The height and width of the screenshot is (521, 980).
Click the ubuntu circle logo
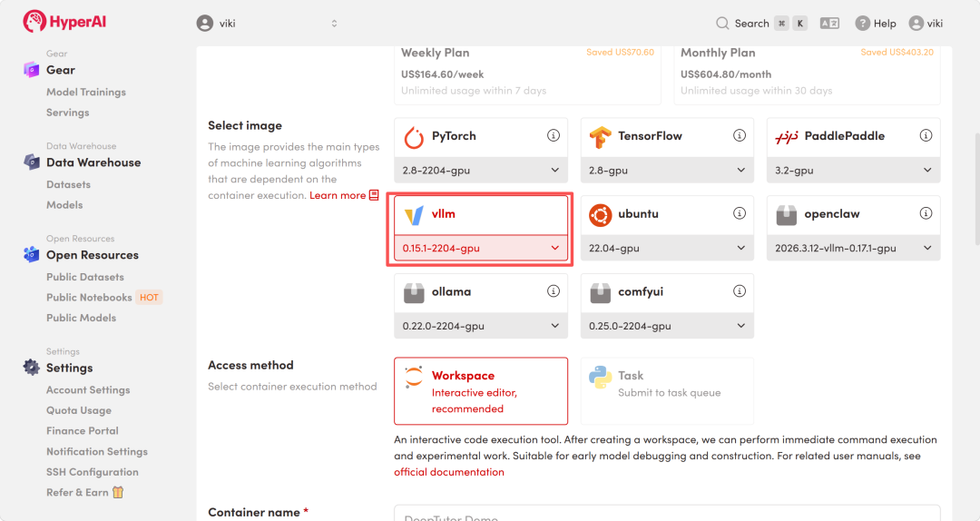[600, 215]
